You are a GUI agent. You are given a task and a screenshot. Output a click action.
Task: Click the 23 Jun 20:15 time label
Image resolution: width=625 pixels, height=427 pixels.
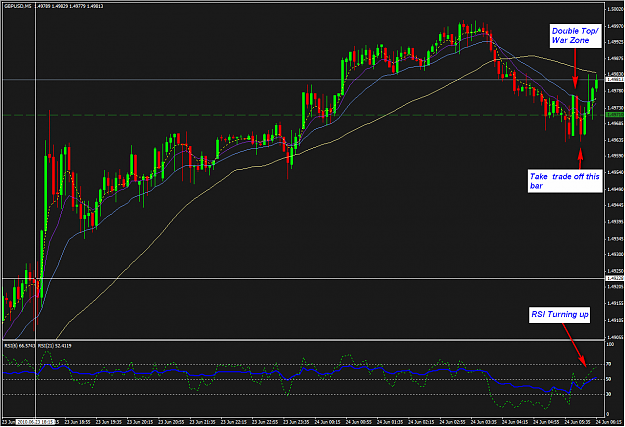140,422
